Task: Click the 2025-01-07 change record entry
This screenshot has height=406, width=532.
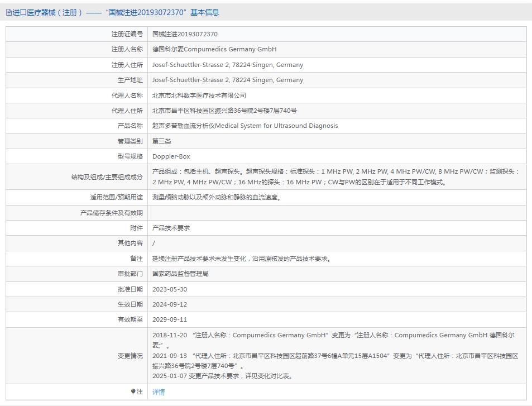Action: click(x=222, y=376)
